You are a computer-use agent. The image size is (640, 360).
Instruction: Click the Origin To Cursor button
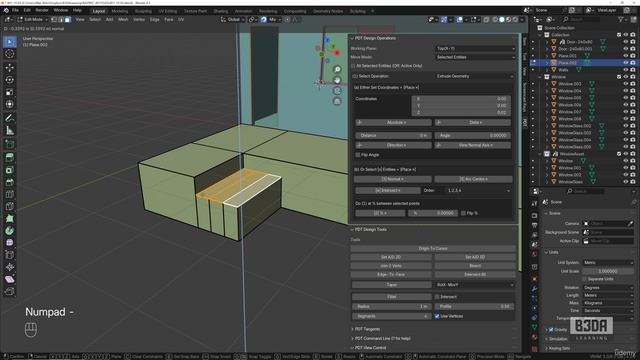point(433,249)
